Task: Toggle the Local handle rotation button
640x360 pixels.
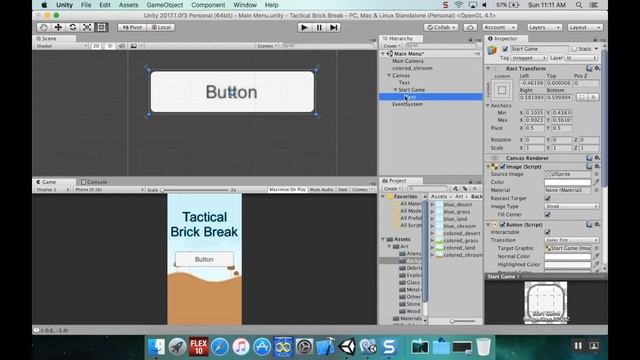Action: (x=161, y=27)
